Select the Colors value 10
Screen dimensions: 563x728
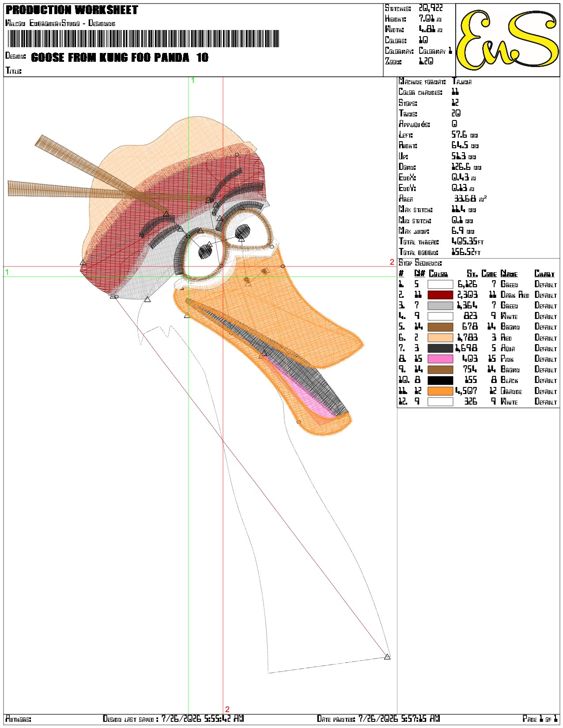423,40
